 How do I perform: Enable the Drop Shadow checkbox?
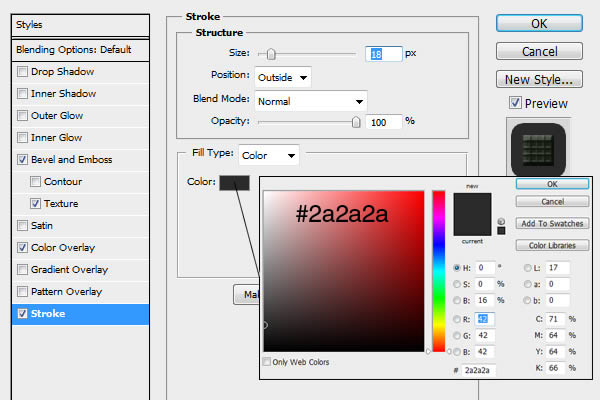pyautogui.click(x=23, y=71)
